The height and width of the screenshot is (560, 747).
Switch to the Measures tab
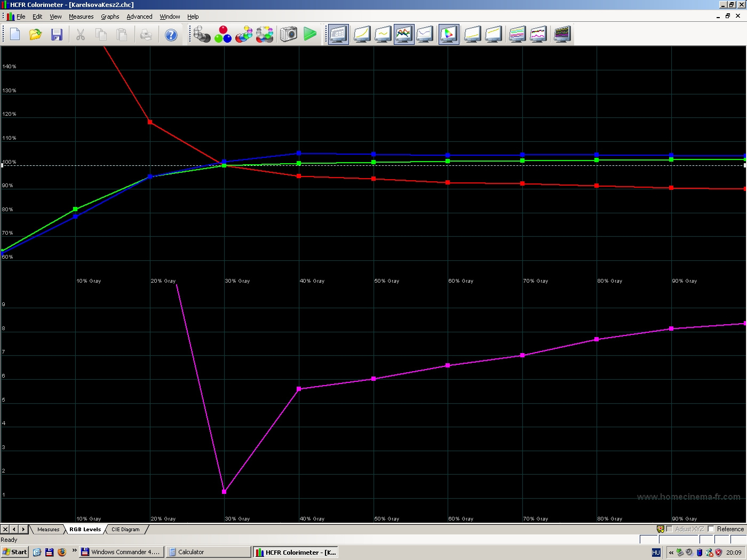48,530
